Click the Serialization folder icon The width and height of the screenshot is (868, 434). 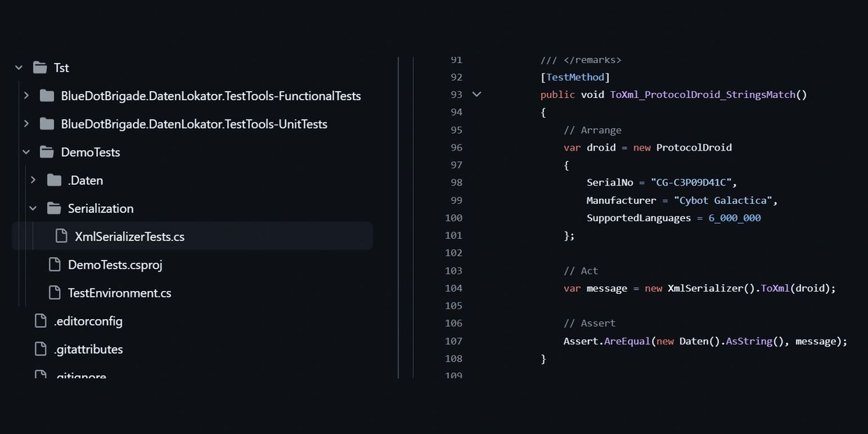(54, 209)
